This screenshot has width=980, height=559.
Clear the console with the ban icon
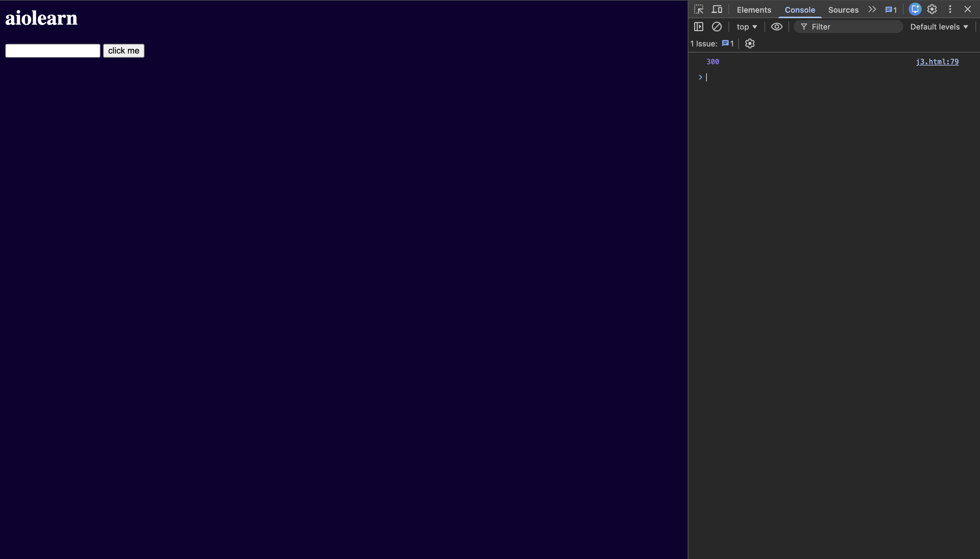717,27
